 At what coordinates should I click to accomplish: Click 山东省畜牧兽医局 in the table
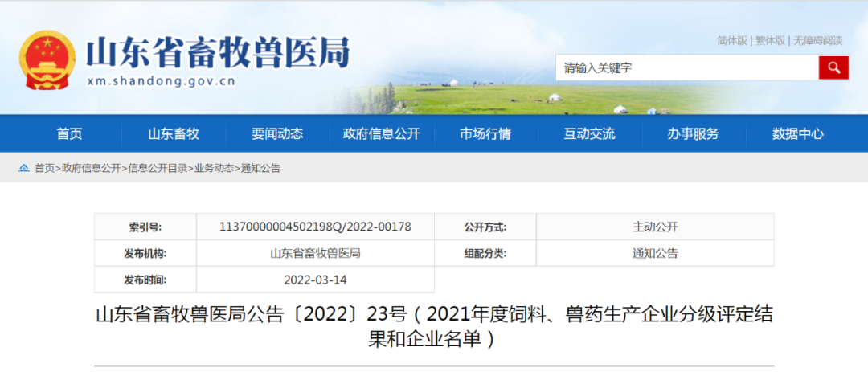[316, 254]
